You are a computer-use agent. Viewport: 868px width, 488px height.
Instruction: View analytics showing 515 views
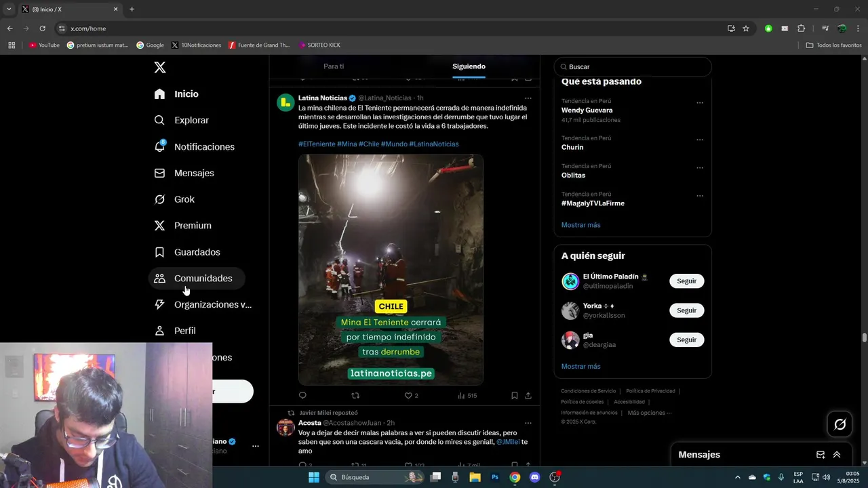(x=467, y=395)
